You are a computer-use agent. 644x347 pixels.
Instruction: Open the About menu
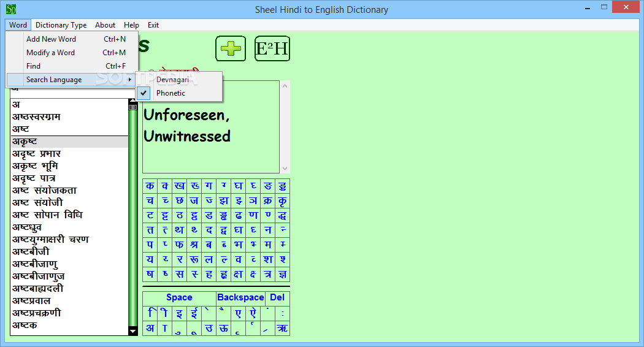point(105,25)
